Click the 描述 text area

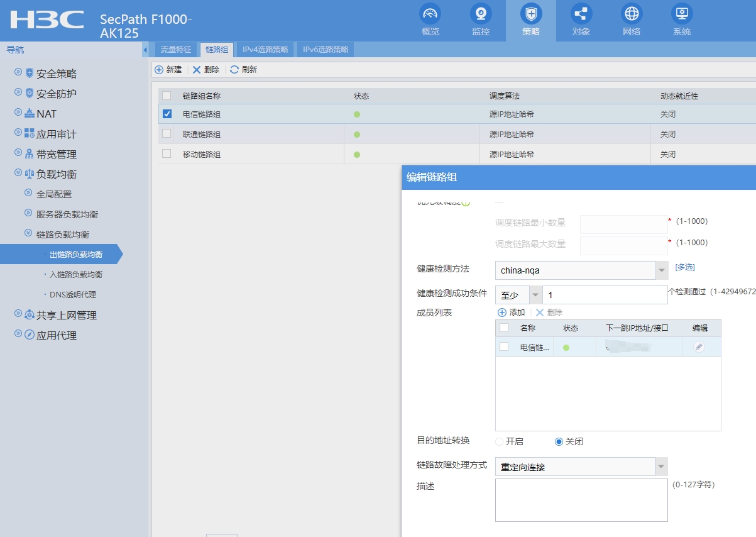pos(581,500)
